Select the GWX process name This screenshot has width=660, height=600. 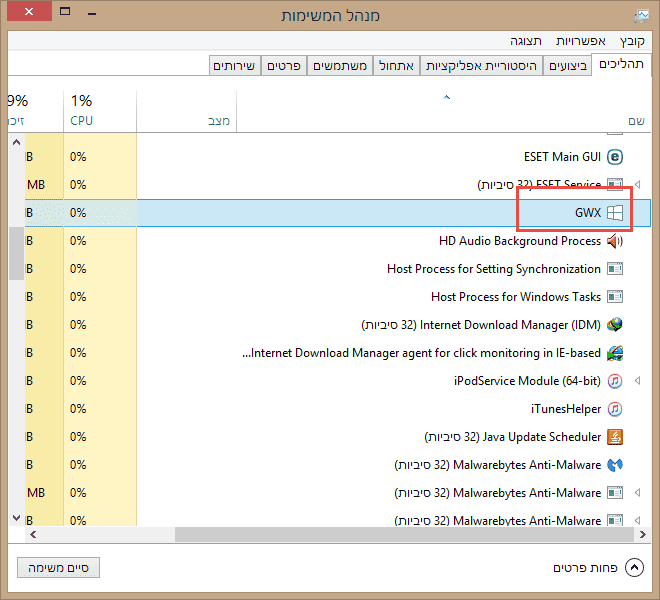coord(588,213)
